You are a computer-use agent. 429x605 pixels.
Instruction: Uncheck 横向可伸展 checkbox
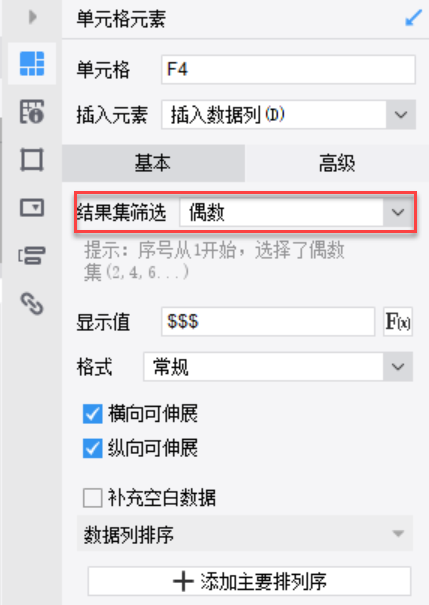point(93,414)
